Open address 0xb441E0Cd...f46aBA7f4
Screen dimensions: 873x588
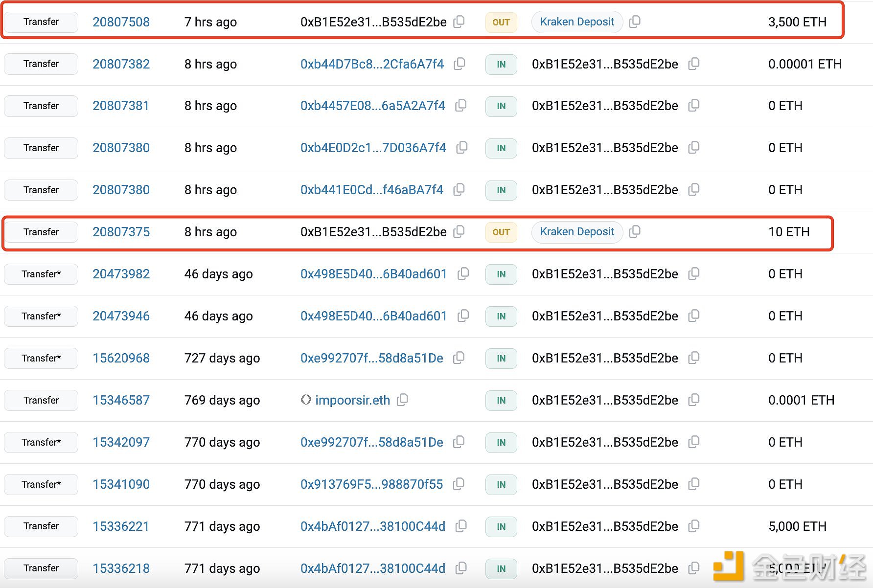coord(372,190)
